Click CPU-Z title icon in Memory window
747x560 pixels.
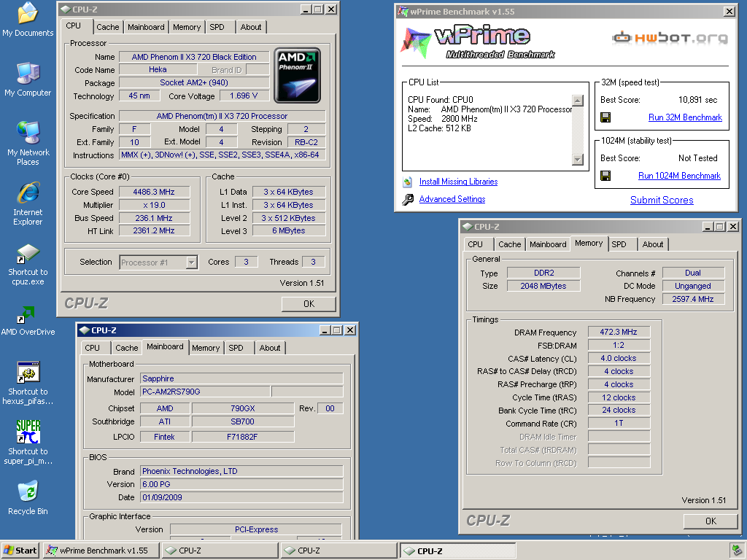468,227
